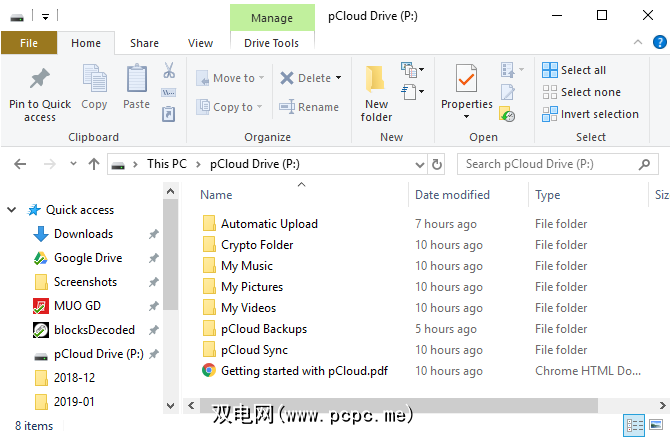Click Invert selection in the ribbon

pyautogui.click(x=590, y=114)
